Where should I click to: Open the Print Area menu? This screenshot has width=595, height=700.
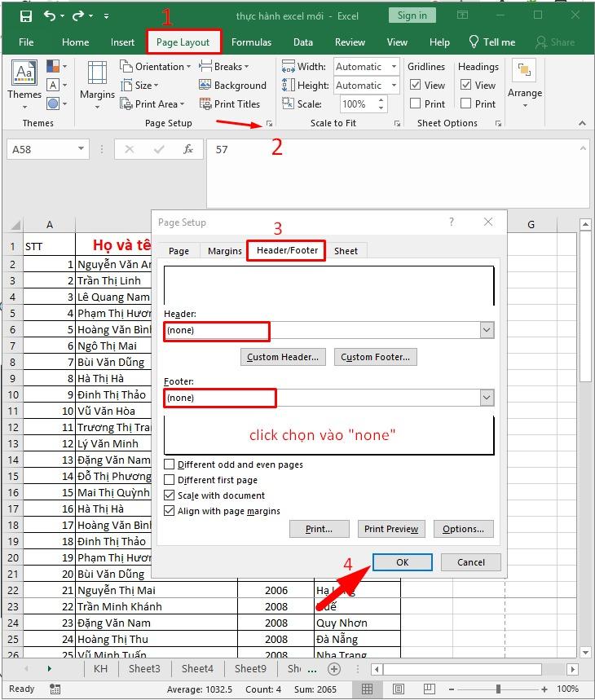[152, 104]
